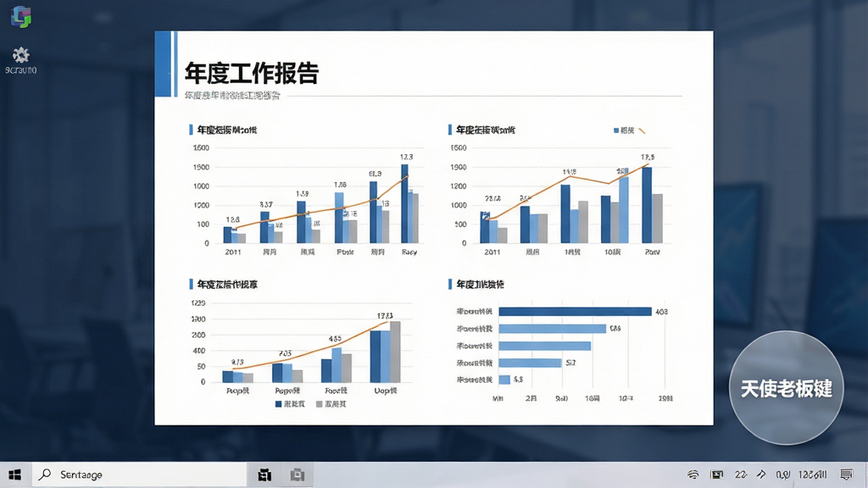This screenshot has height=488, width=868.
Task: Select the 年度工作报告 report title
Action: coord(252,73)
